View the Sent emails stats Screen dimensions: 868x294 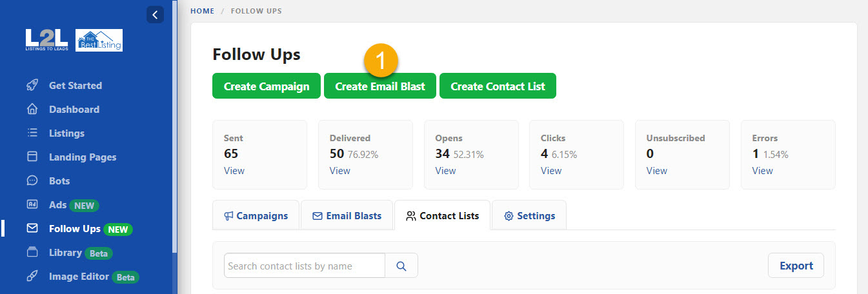click(x=234, y=170)
